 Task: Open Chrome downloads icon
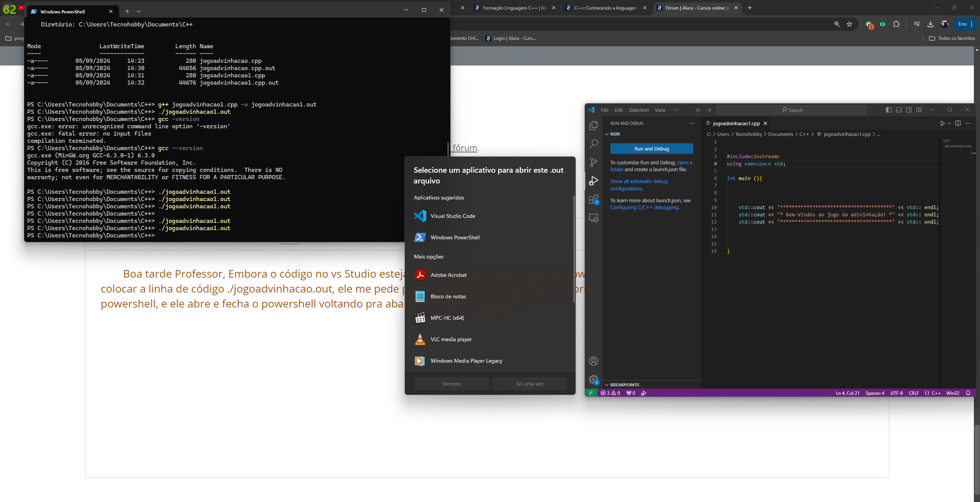click(931, 24)
